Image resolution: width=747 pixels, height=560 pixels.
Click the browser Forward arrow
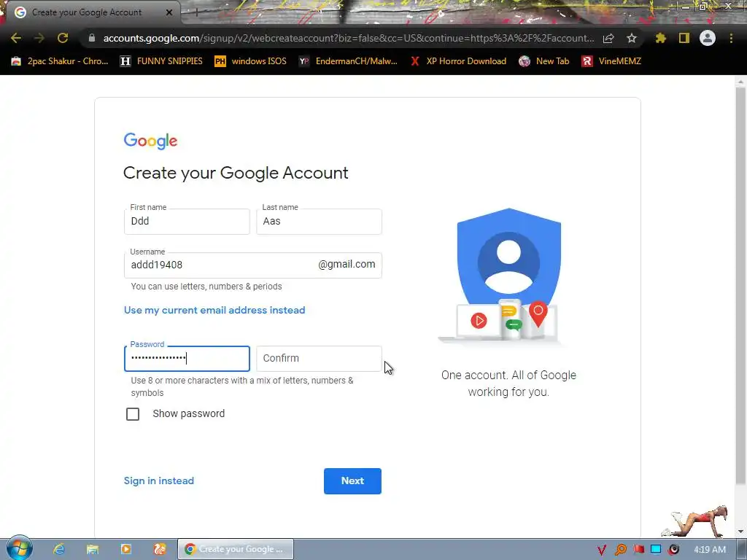pyautogui.click(x=39, y=38)
